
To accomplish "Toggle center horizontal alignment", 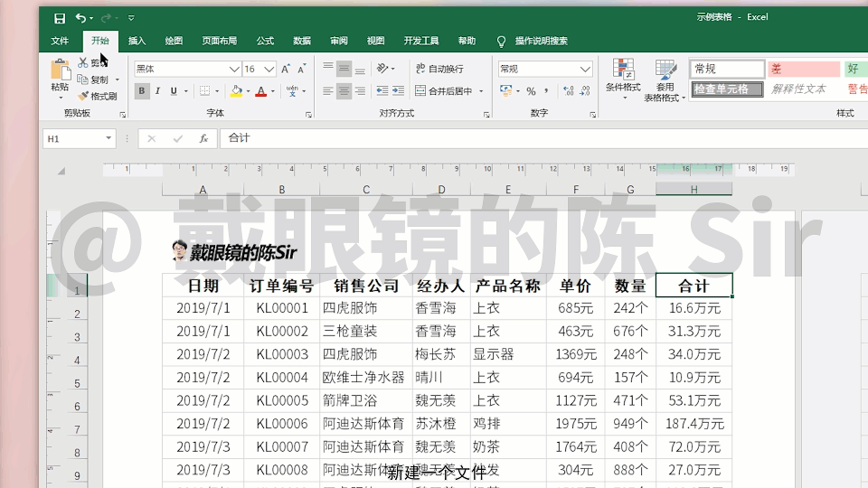I will click(344, 90).
